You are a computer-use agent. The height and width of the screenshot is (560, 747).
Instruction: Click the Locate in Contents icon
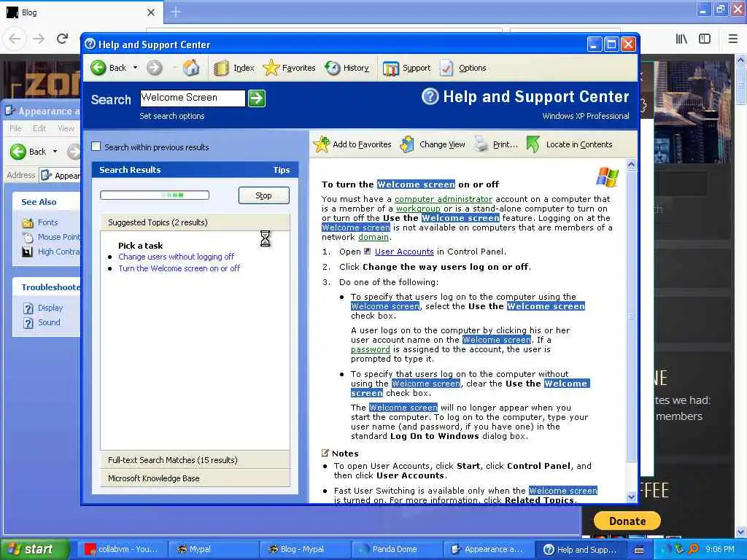pyautogui.click(x=533, y=144)
